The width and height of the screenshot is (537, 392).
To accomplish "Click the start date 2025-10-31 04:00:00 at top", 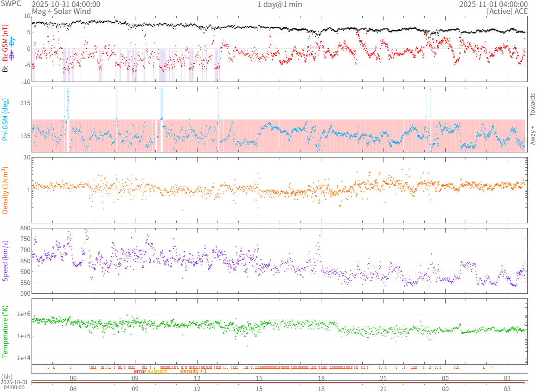I will click(66, 4).
